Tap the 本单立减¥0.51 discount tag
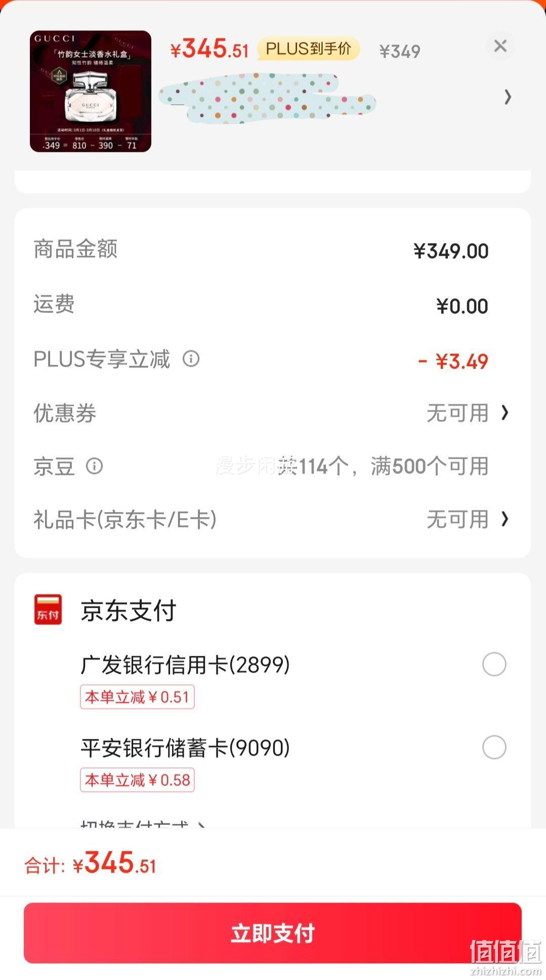 137,697
